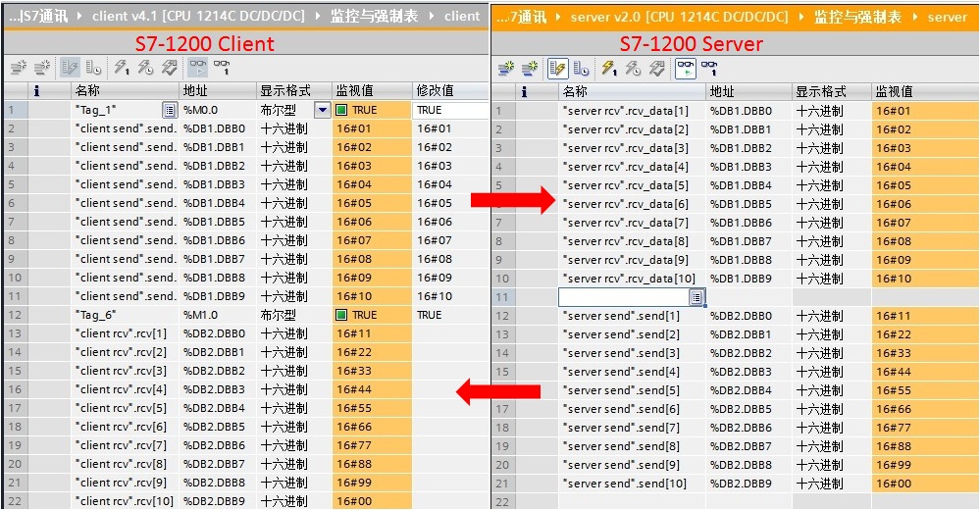Viewport: 980px width, 510px height.
Task: Click info column header in server table
Action: 525,92
